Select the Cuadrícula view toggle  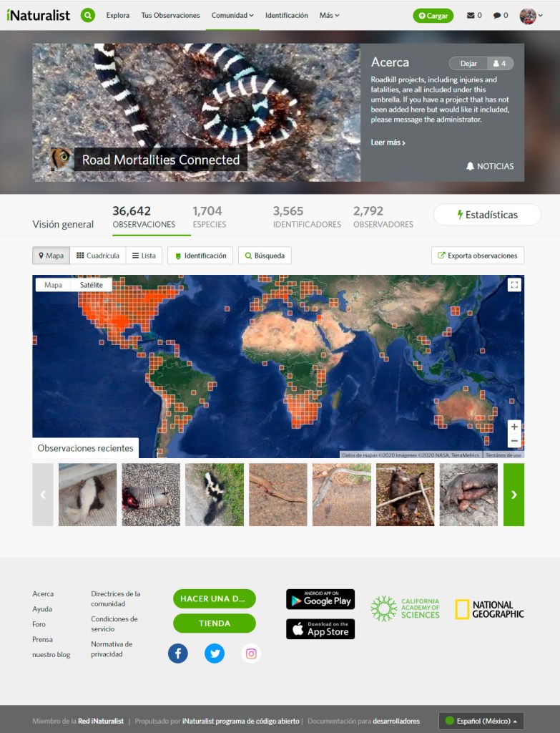click(x=97, y=256)
